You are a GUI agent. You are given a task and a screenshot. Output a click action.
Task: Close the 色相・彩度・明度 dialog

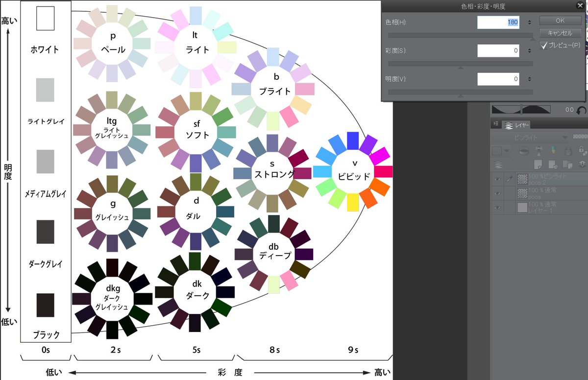pyautogui.click(x=580, y=6)
